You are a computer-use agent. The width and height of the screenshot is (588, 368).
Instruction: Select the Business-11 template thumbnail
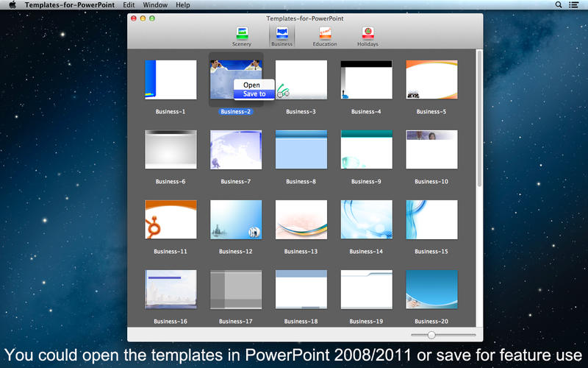point(171,219)
